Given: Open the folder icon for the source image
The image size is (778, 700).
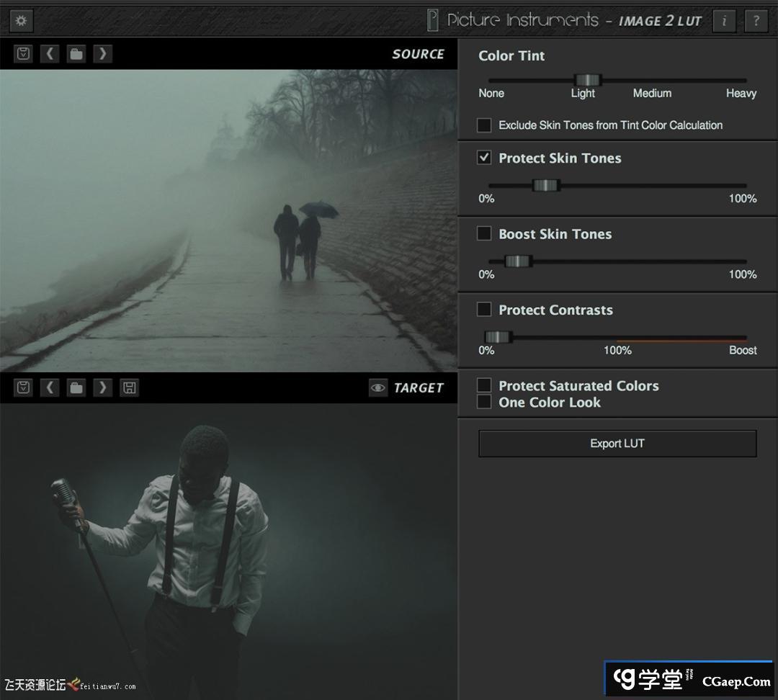Looking at the screenshot, I should pyautogui.click(x=76, y=54).
